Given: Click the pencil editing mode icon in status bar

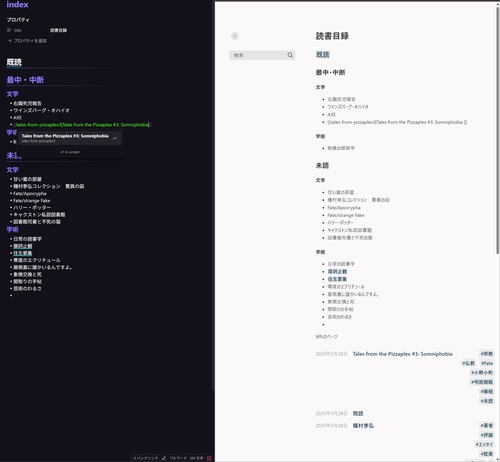Looking at the screenshot, I should click(164, 458).
